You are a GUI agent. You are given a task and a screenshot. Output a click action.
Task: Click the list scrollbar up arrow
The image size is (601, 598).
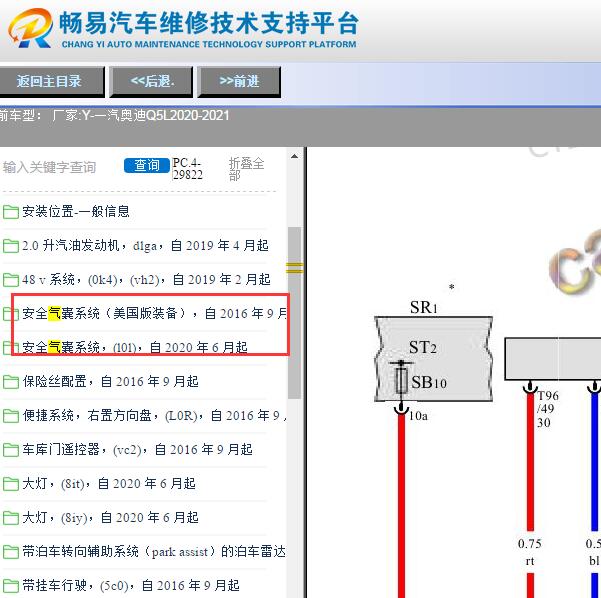pos(294,156)
